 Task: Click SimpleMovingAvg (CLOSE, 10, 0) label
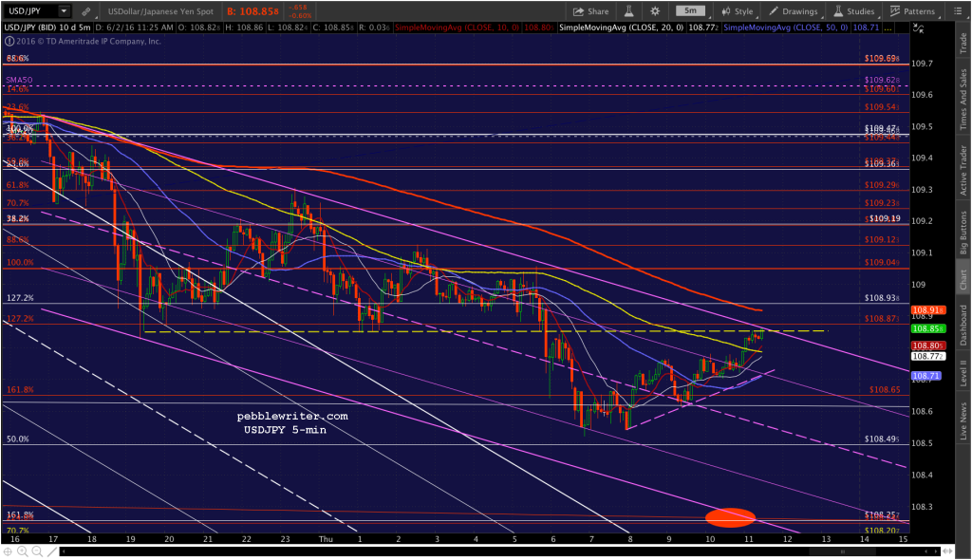click(458, 28)
